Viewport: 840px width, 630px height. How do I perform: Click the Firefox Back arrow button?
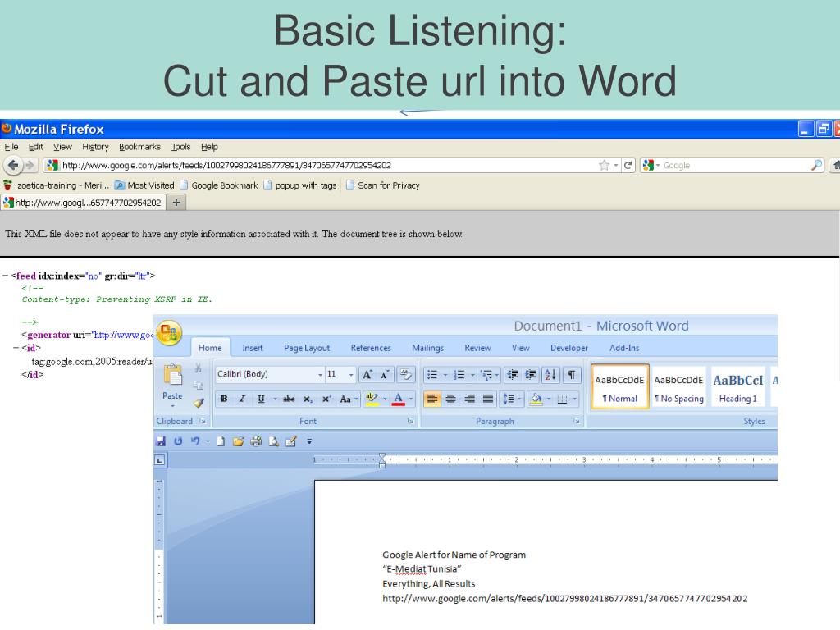[x=13, y=165]
